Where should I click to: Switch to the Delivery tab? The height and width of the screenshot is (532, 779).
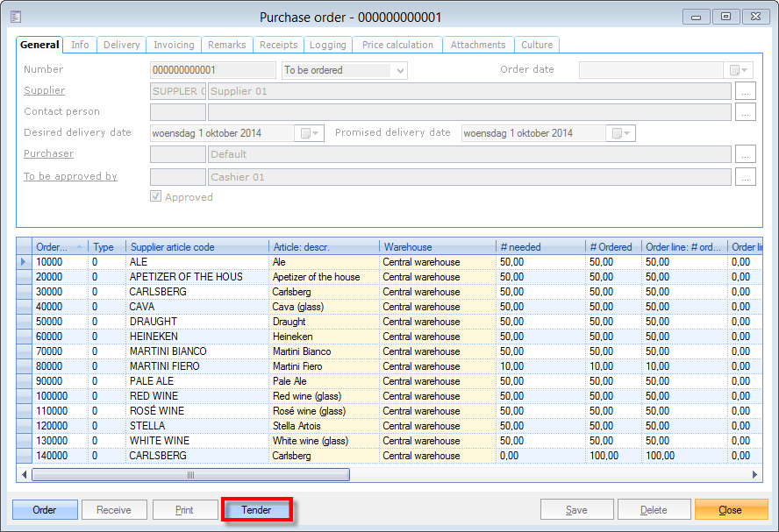click(121, 45)
